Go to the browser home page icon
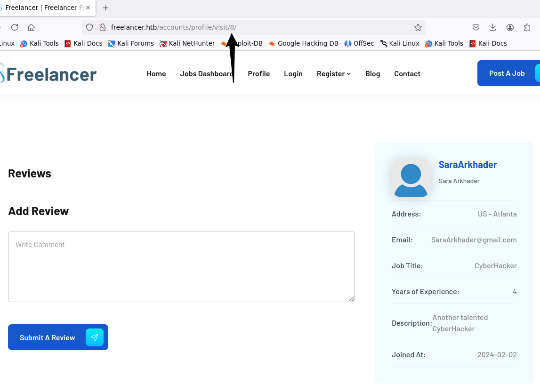 point(32,27)
